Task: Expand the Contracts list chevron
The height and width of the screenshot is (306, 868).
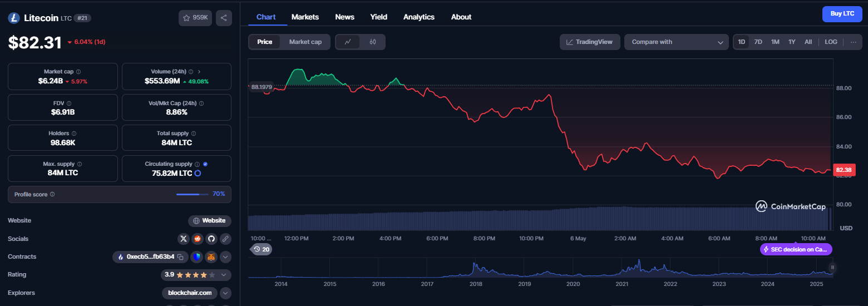Action: point(225,257)
